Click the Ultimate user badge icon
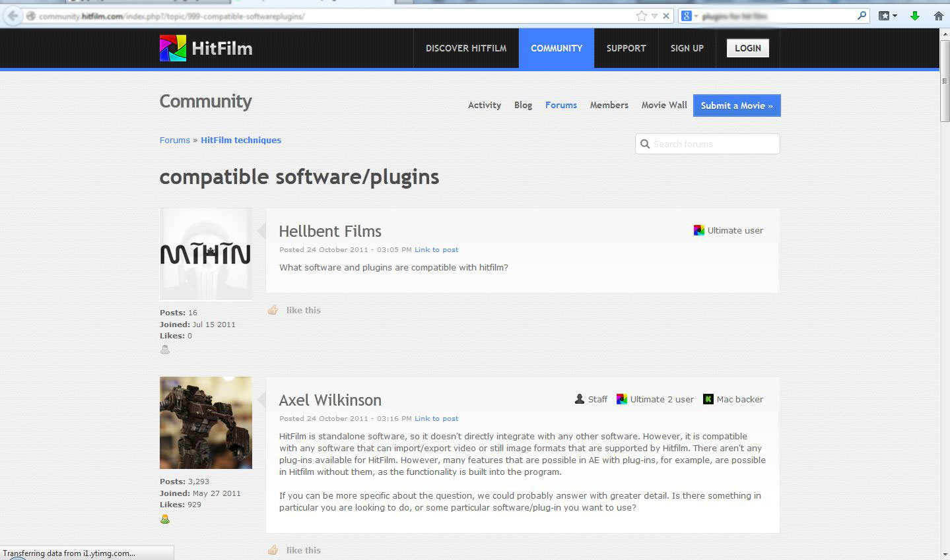950x560 pixels. 699,230
